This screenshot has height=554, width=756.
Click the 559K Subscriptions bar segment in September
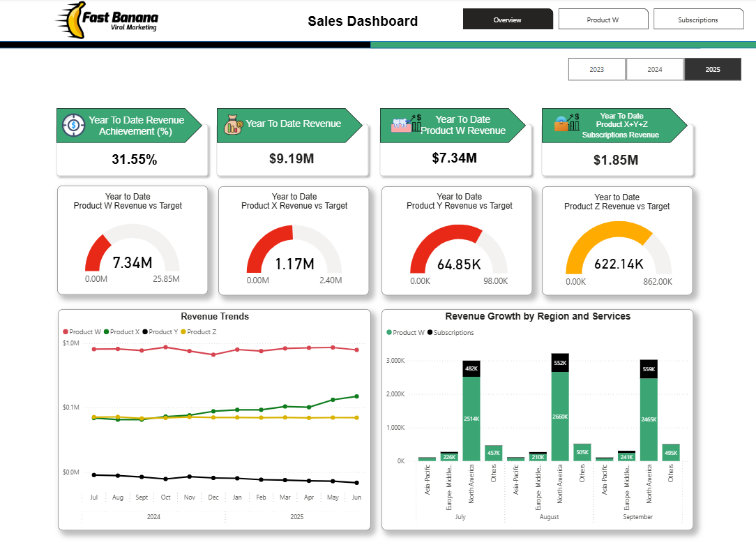(x=649, y=369)
